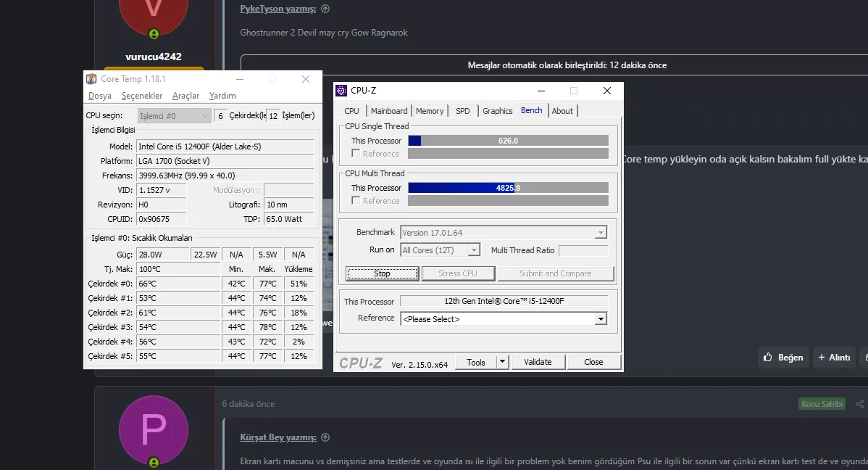Click the Güç 28.0W power value
This screenshot has width=868, height=470.
(163, 255)
